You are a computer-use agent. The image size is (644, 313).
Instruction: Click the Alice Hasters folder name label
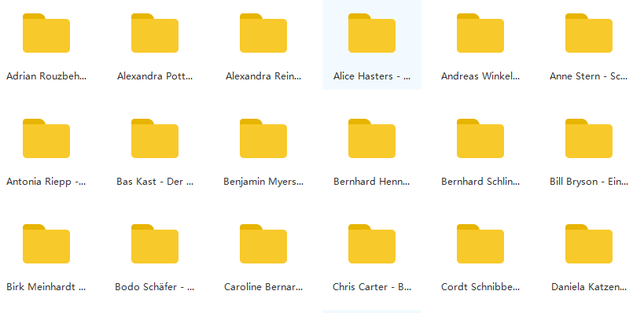(x=372, y=76)
